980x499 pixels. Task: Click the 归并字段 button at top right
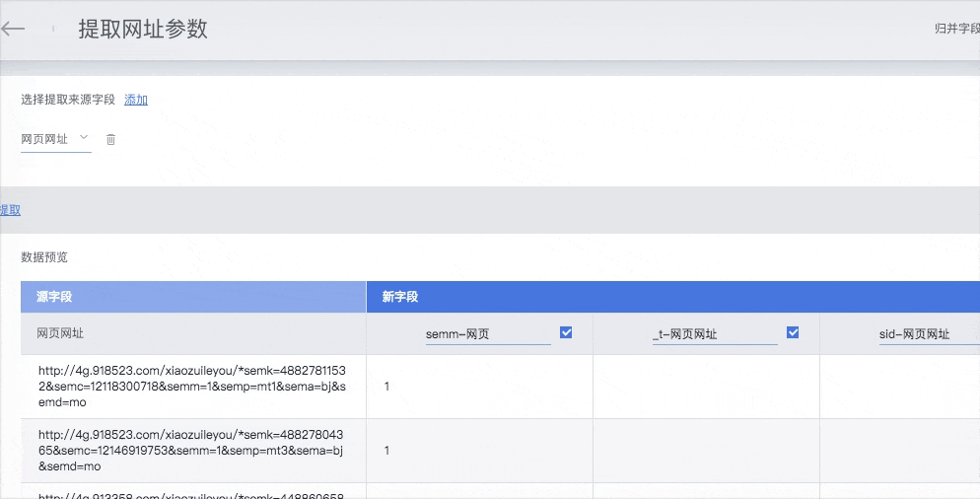(x=957, y=29)
